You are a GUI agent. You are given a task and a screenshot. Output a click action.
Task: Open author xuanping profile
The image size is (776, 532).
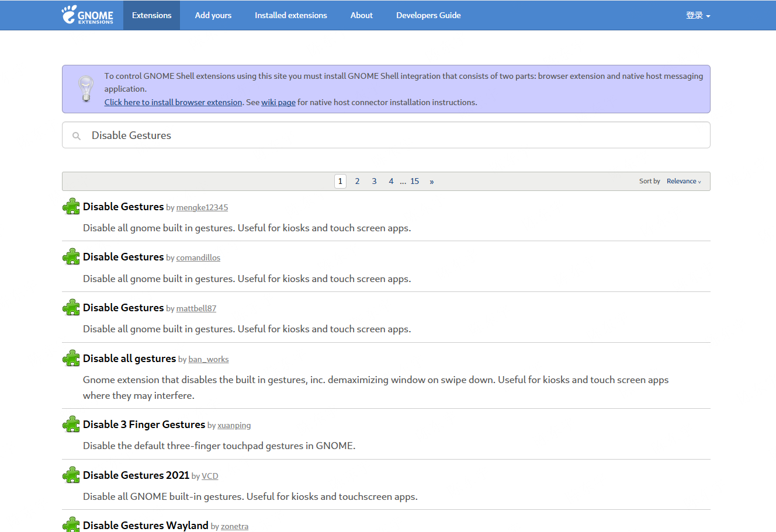tap(234, 425)
